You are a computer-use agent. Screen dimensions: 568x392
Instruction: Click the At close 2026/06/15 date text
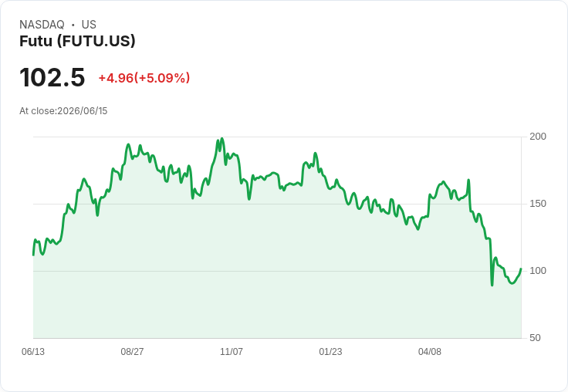63,111
